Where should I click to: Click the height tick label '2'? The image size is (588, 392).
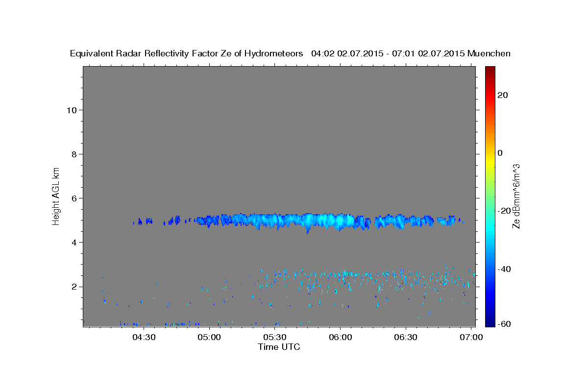74,287
